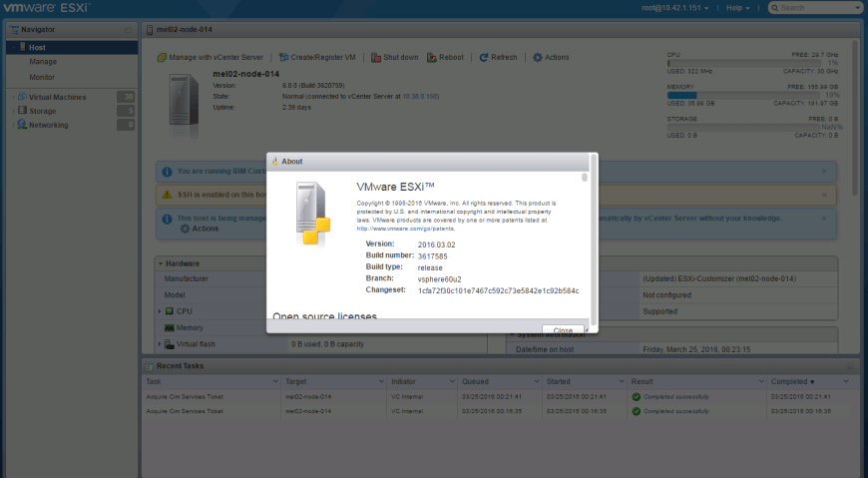868x478 pixels.
Task: Click the CPU chip icon in Hardware
Action: [170, 311]
